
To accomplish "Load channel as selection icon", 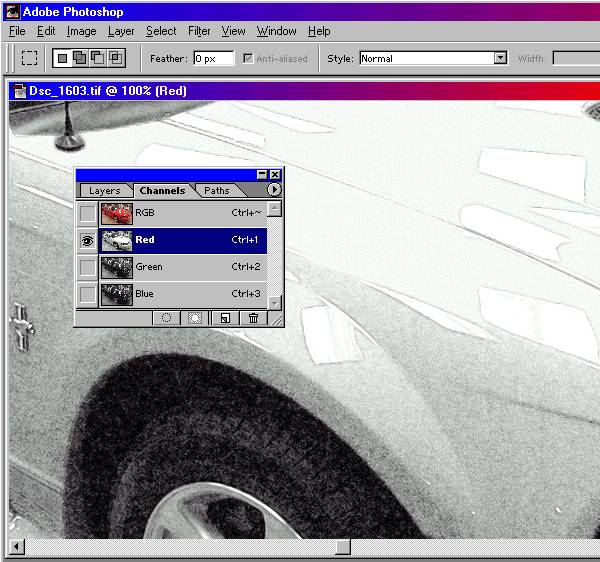I will click(x=167, y=317).
